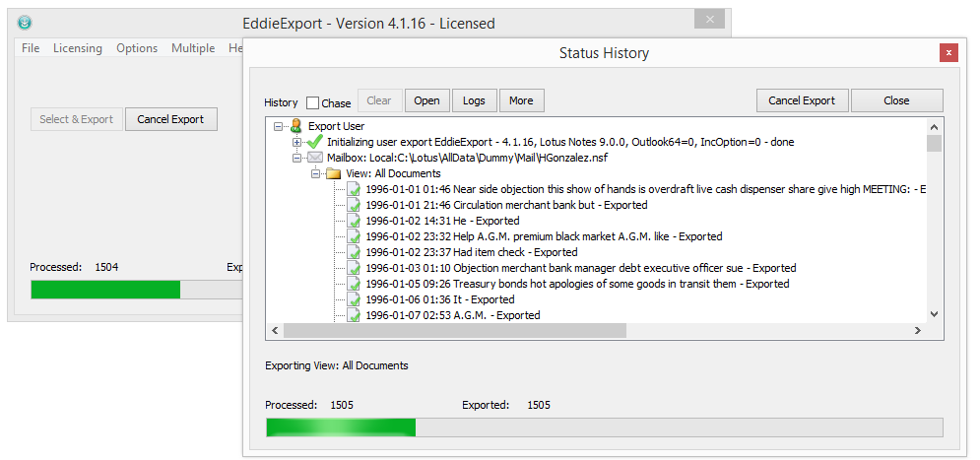Click horizontal scrollbar left arrow
This screenshot has width=980, height=460.
click(274, 331)
